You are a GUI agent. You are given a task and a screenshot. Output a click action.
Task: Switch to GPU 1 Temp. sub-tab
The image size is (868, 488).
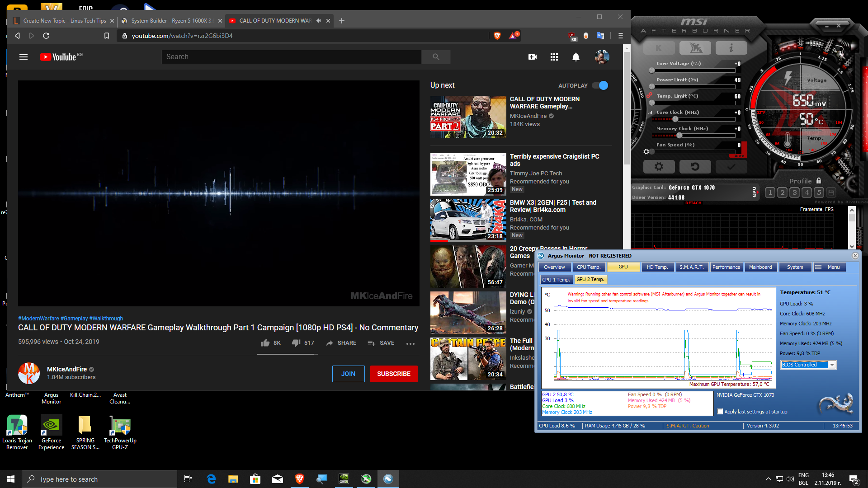click(x=556, y=280)
